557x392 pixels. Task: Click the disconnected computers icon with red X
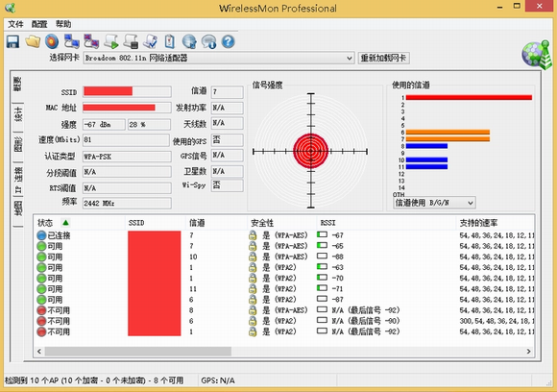[x=91, y=41]
